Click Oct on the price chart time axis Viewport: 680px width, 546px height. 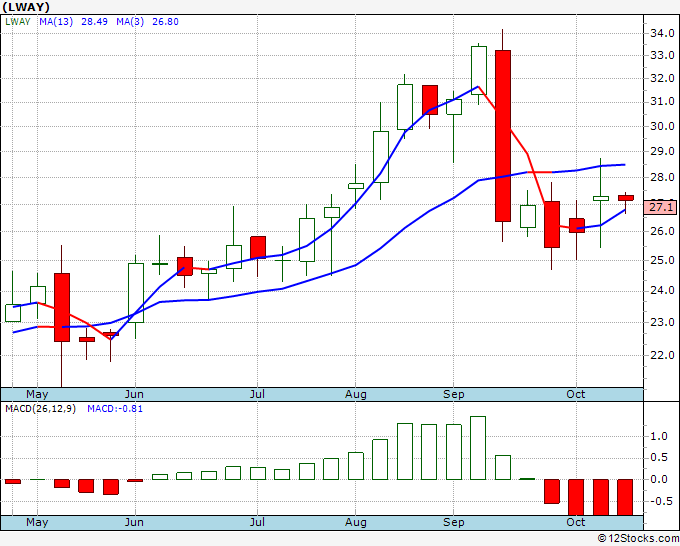click(x=575, y=395)
